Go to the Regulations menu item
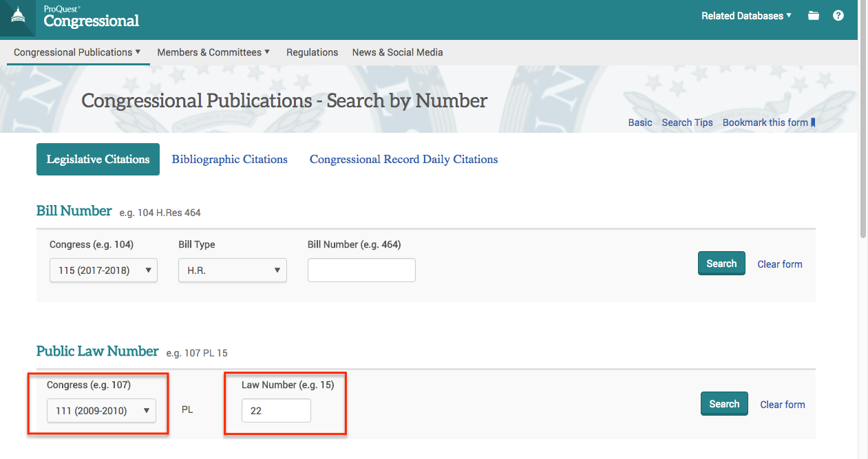 (x=312, y=52)
